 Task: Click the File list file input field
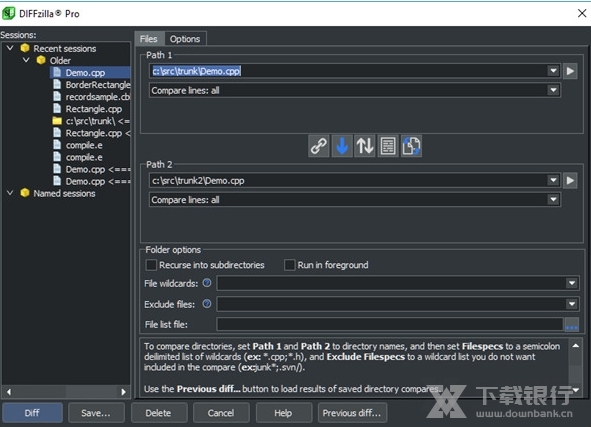click(x=390, y=324)
